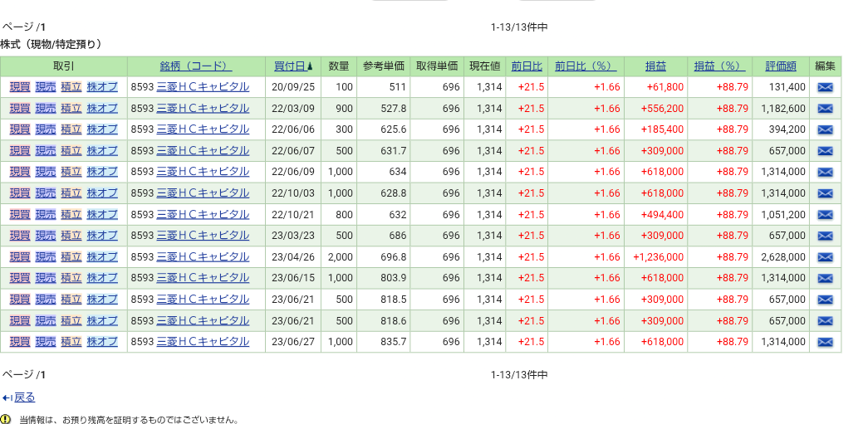The image size is (868, 424).
Task: Select the envelope icon in the 22/10/03 row
Action: coord(825,193)
